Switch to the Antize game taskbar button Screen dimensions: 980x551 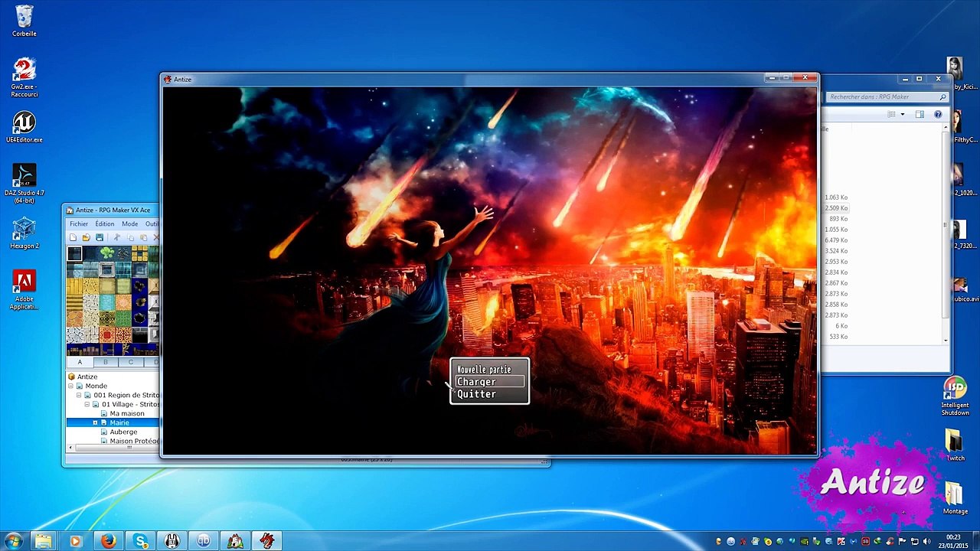coord(267,541)
